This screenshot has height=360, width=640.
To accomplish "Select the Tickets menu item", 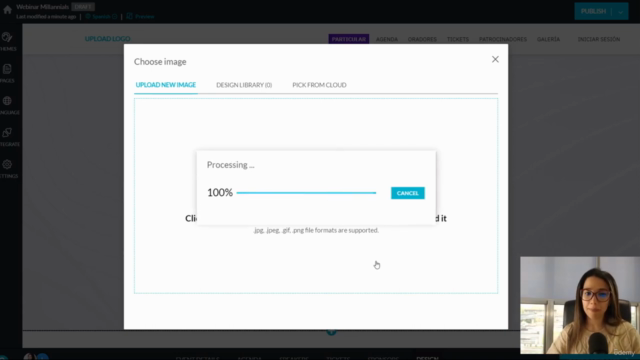I will 458,39.
